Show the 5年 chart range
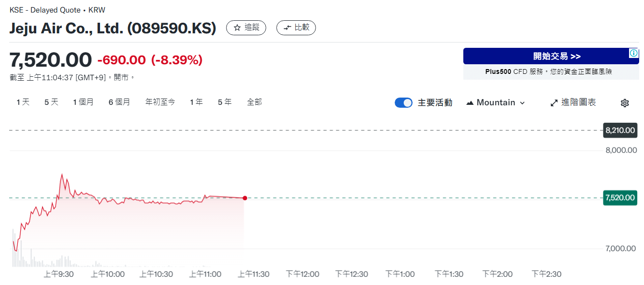This screenshot has width=644, height=285. point(225,102)
